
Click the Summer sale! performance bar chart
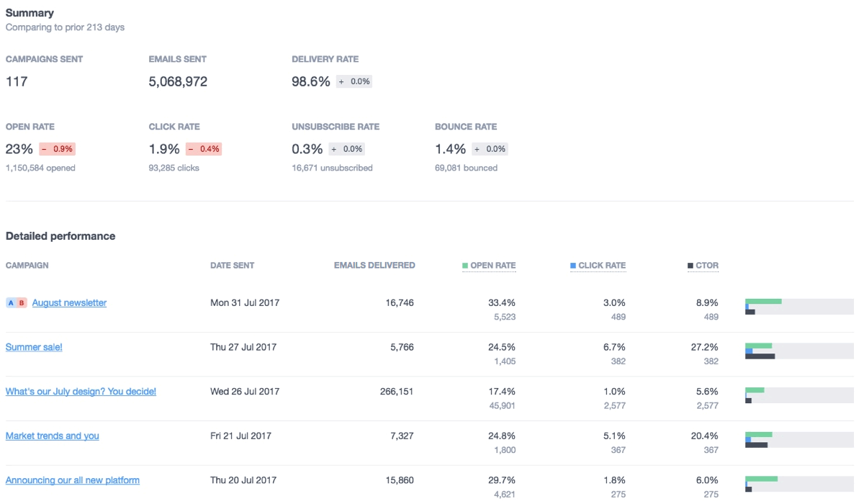click(x=799, y=351)
